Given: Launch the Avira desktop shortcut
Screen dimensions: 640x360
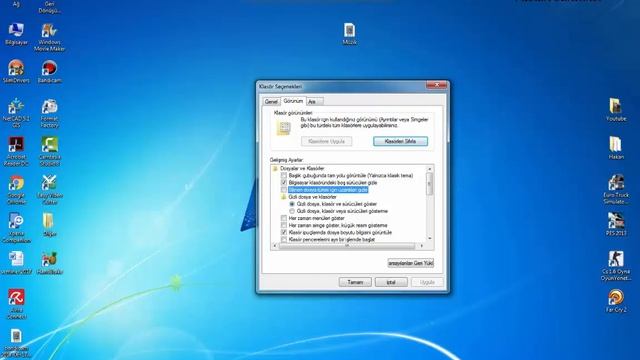Looking at the screenshot, I should 16,304.
